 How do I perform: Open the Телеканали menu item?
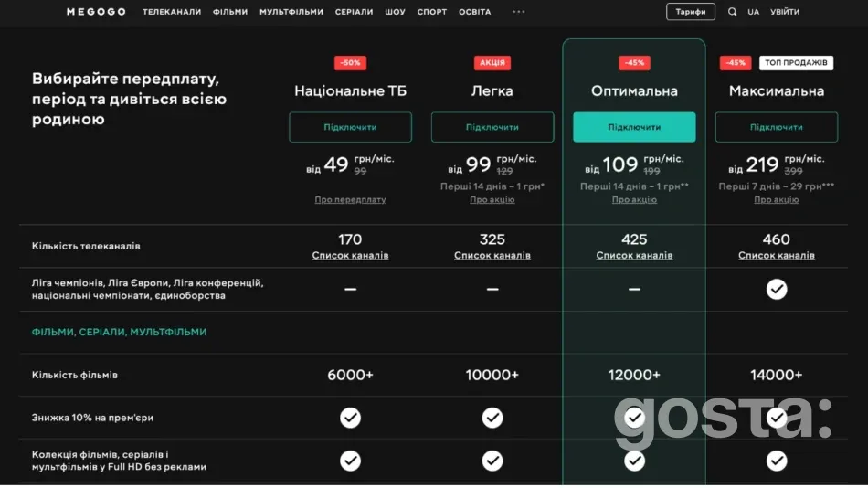point(172,12)
